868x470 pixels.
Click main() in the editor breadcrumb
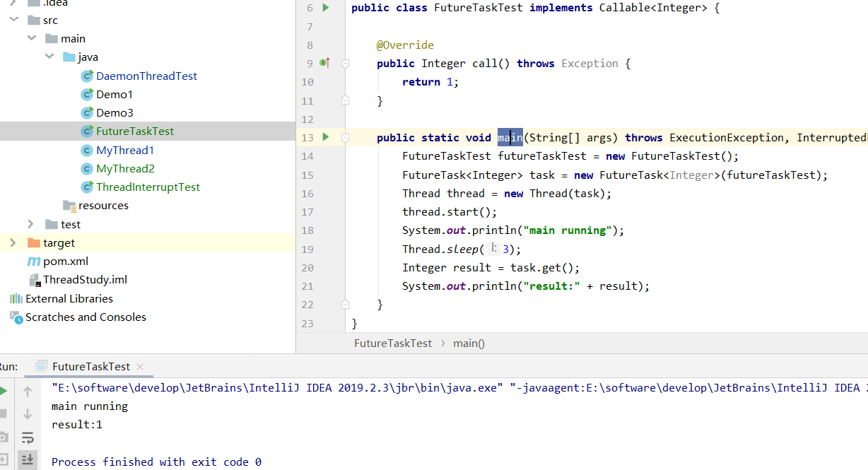(x=469, y=343)
